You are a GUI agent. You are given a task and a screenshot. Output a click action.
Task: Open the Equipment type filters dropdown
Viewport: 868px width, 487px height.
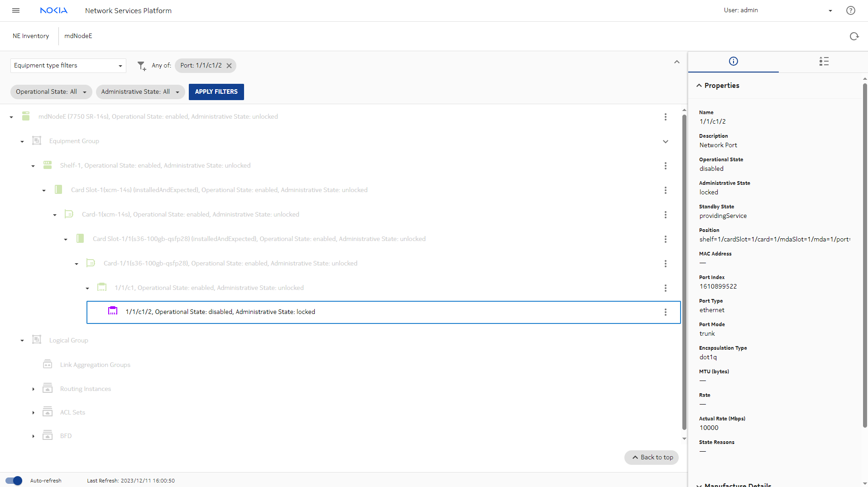click(x=68, y=66)
